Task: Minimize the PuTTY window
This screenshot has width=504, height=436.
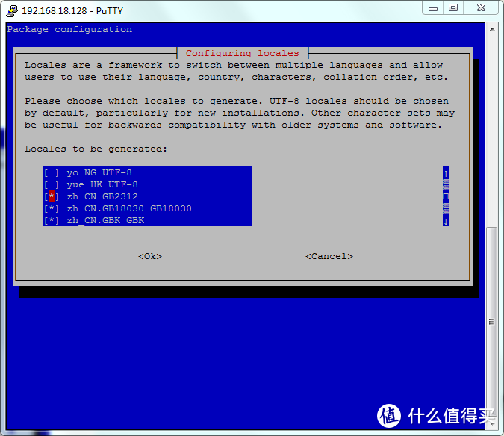Action: [x=432, y=8]
